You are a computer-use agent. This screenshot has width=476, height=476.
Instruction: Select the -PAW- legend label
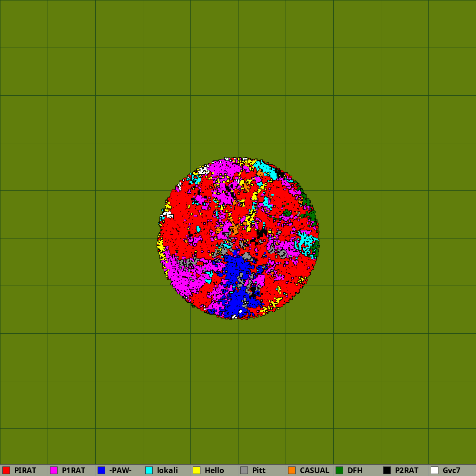(x=120, y=471)
